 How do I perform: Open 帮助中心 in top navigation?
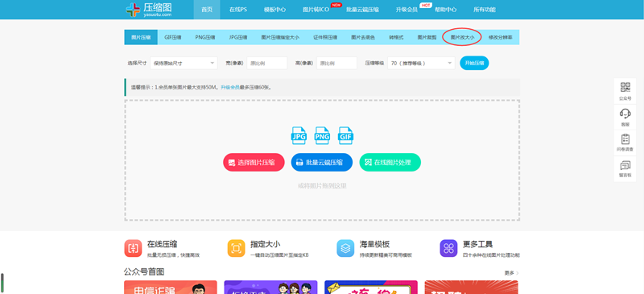point(446,10)
